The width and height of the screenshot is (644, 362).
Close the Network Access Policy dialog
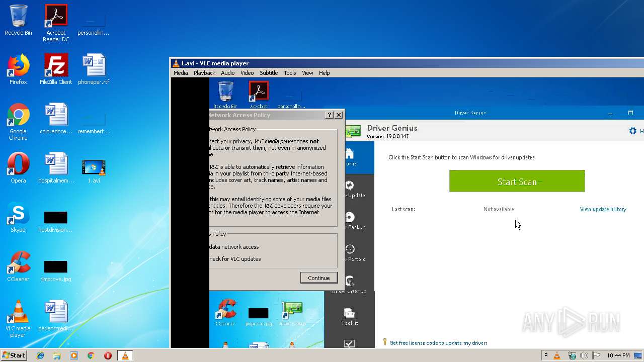(339, 115)
